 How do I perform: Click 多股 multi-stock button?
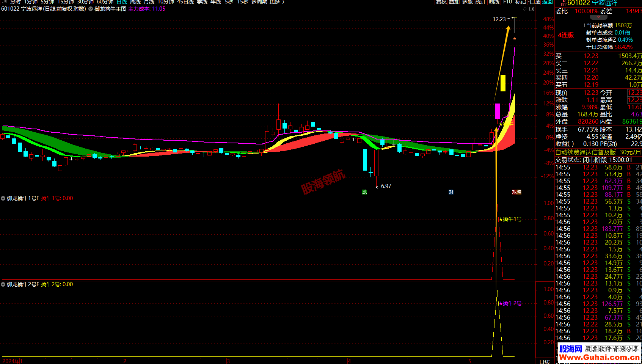[x=468, y=2]
